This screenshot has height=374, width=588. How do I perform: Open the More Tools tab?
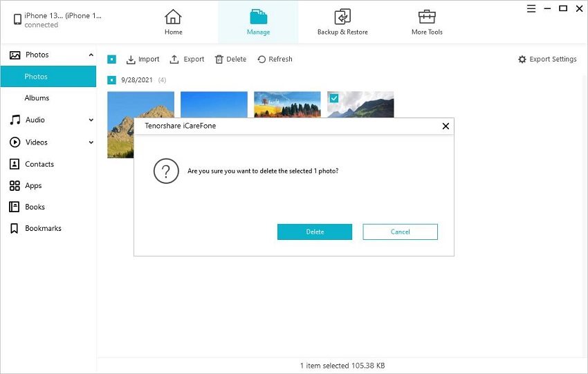(x=427, y=21)
